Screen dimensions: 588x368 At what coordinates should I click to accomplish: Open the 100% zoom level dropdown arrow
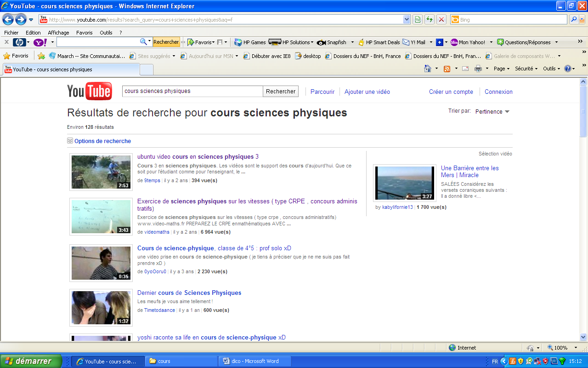pyautogui.click(x=577, y=348)
